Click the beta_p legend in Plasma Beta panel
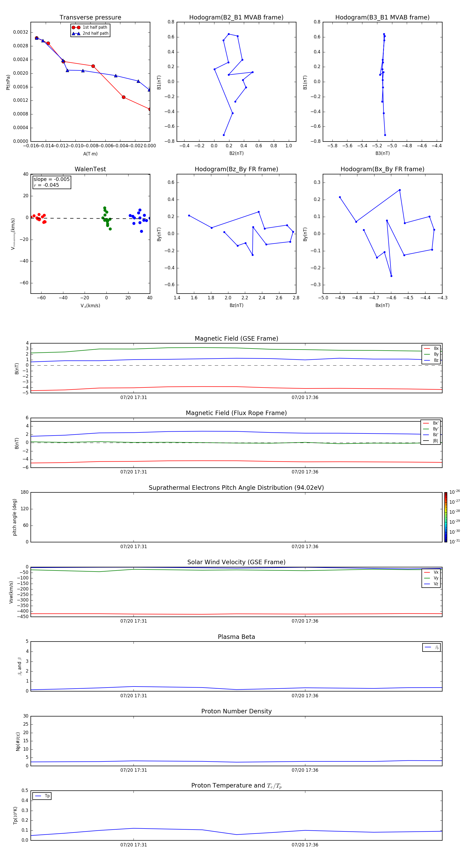Screen dimensions: 473x868 click(431, 647)
